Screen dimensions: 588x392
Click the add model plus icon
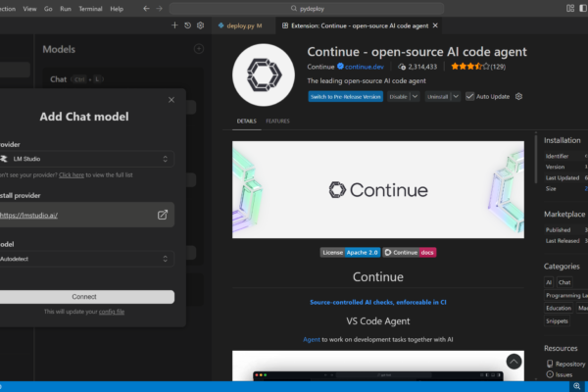pos(198,49)
